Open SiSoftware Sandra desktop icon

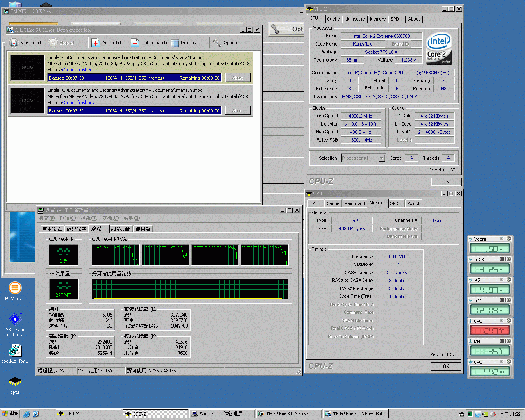click(15, 325)
